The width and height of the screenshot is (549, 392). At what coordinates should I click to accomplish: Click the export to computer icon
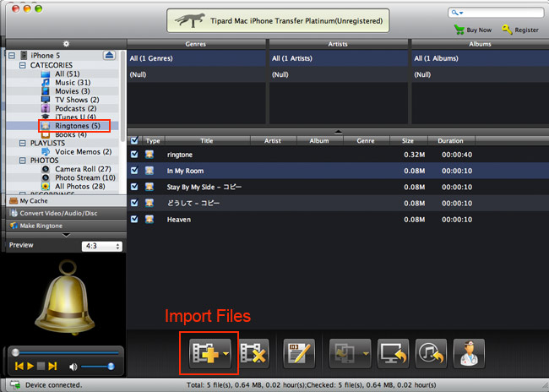(394, 353)
